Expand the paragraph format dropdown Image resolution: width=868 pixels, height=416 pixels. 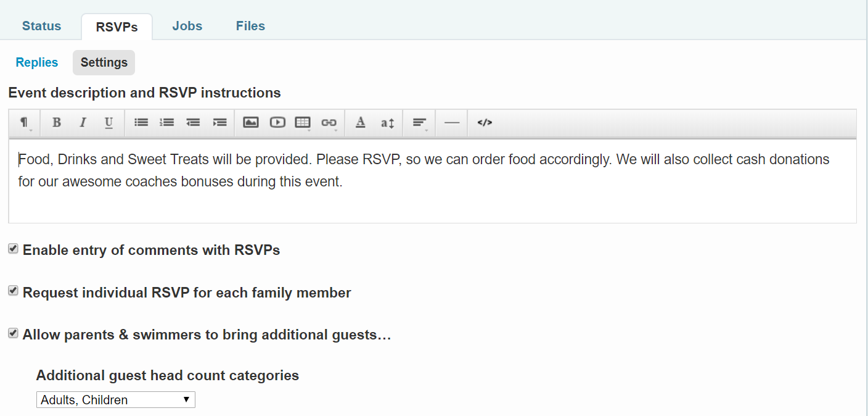[25, 122]
